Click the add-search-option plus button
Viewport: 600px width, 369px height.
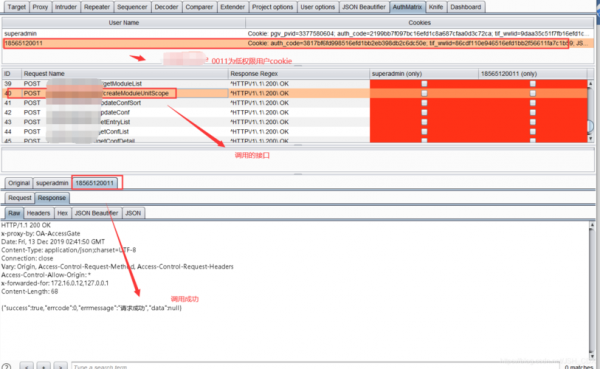tap(44, 366)
